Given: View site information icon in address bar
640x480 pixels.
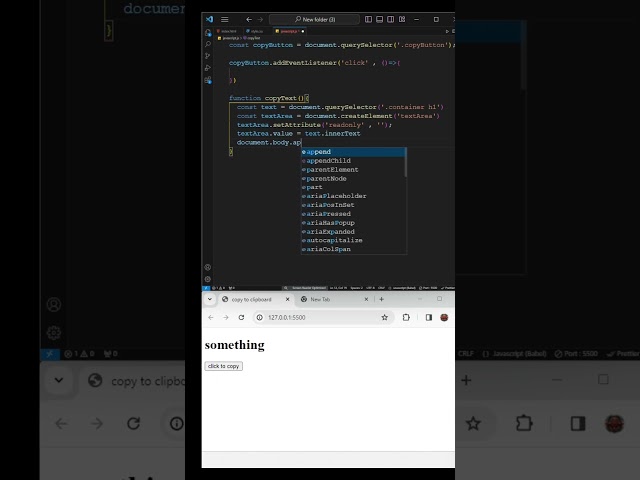Looking at the screenshot, I should [260, 318].
